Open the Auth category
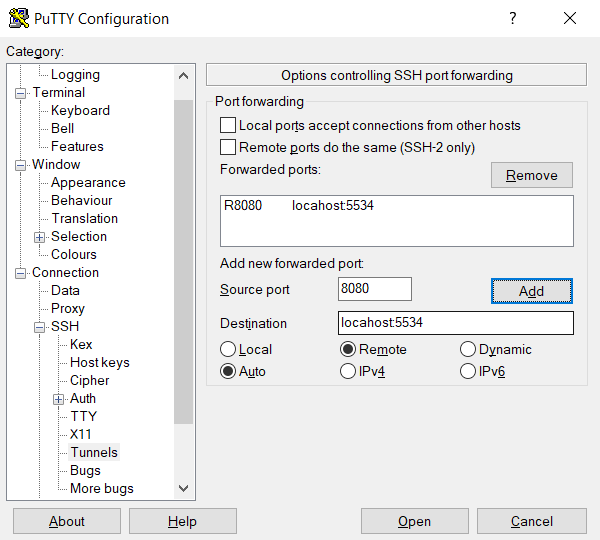Viewport: 600px width, 540px height. (x=83, y=398)
